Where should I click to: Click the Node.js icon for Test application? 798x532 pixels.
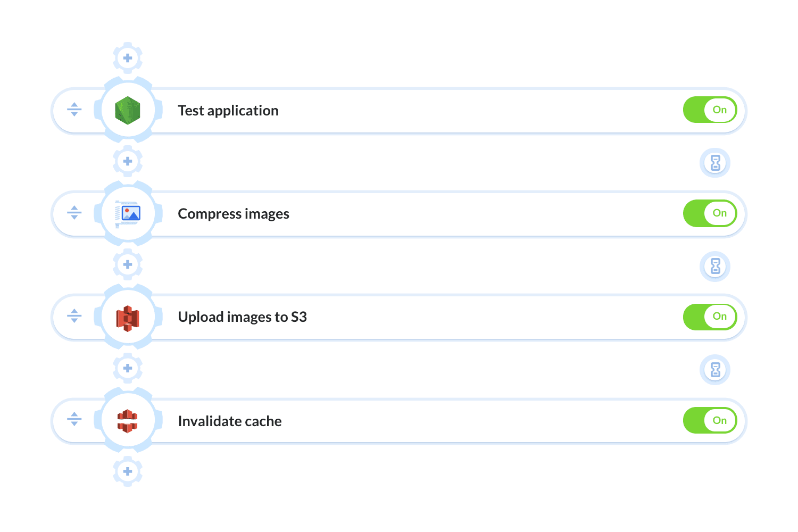tap(128, 110)
